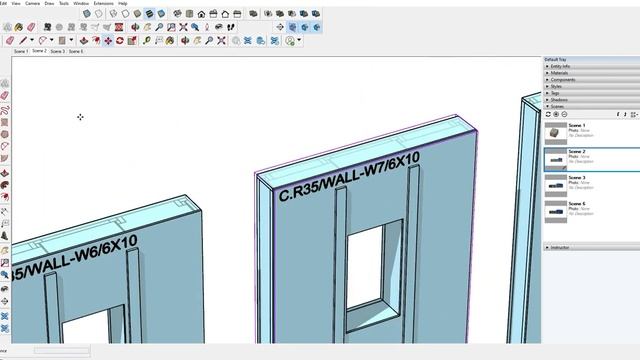
Task: Toggle Display Section Planes
Action: coord(293,27)
